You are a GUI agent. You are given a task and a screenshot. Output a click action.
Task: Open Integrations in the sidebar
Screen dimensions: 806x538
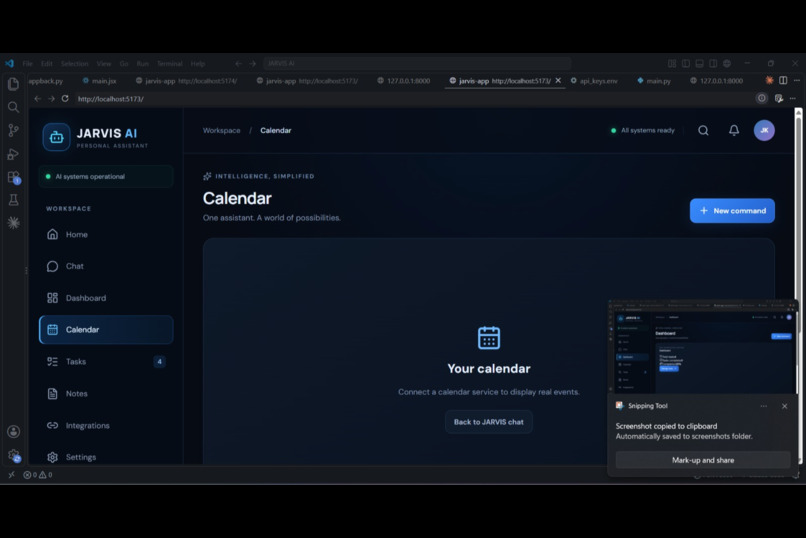click(106, 425)
